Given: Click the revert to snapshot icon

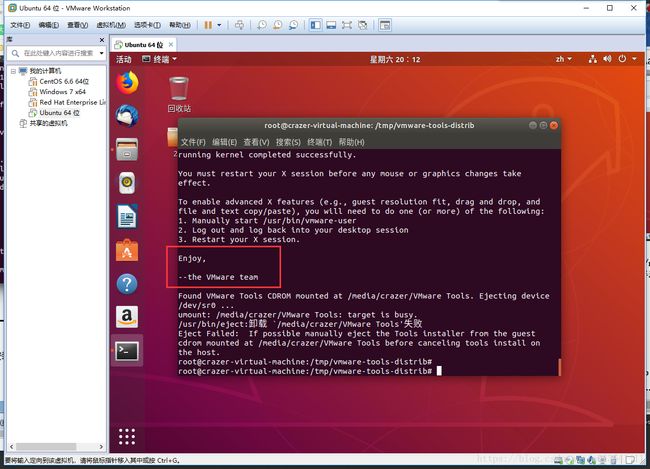Looking at the screenshot, I should click(x=278, y=25).
